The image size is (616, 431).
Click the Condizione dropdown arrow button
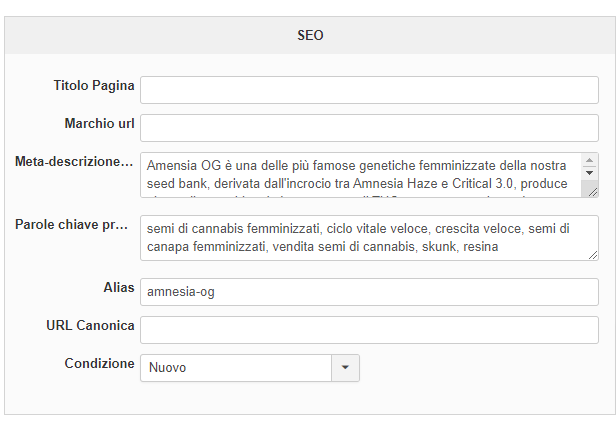pyautogui.click(x=345, y=367)
